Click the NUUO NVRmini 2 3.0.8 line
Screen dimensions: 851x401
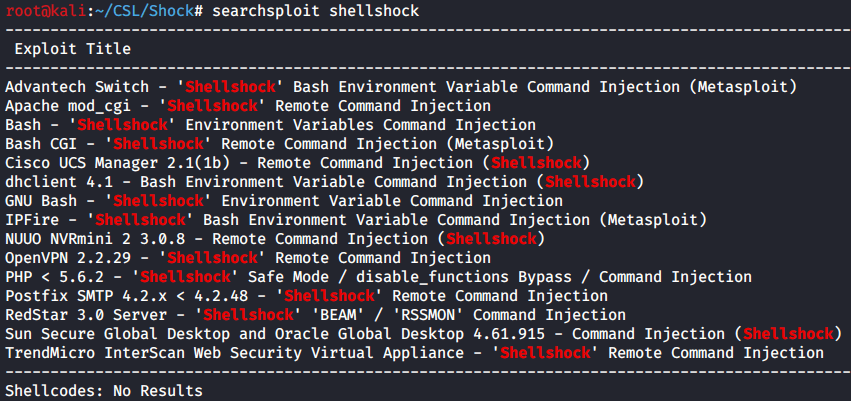click(274, 238)
